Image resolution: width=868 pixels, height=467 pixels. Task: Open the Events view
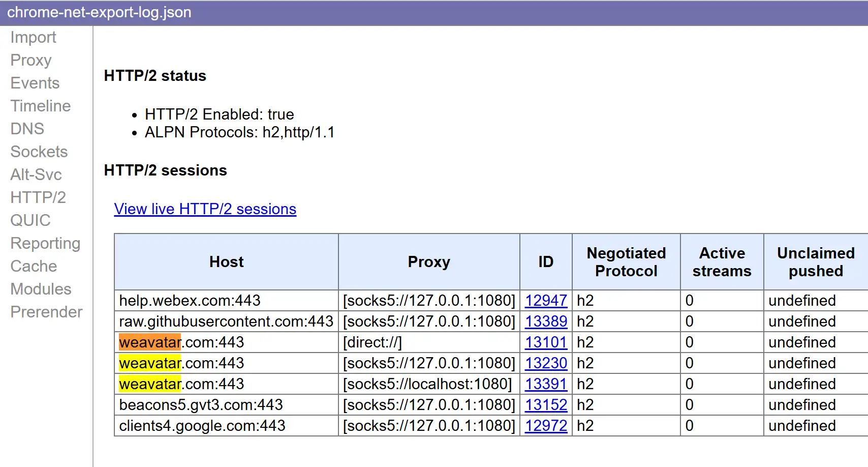pyautogui.click(x=35, y=83)
